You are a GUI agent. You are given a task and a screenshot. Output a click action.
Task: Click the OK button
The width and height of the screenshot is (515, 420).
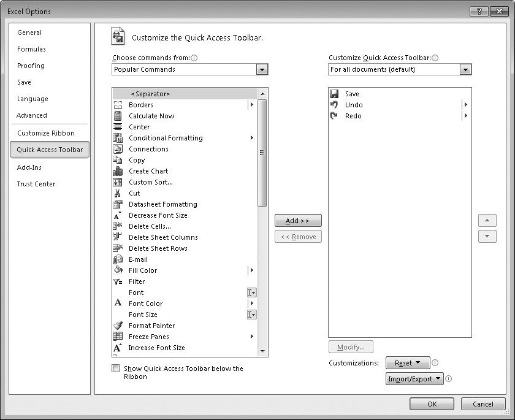coord(432,404)
